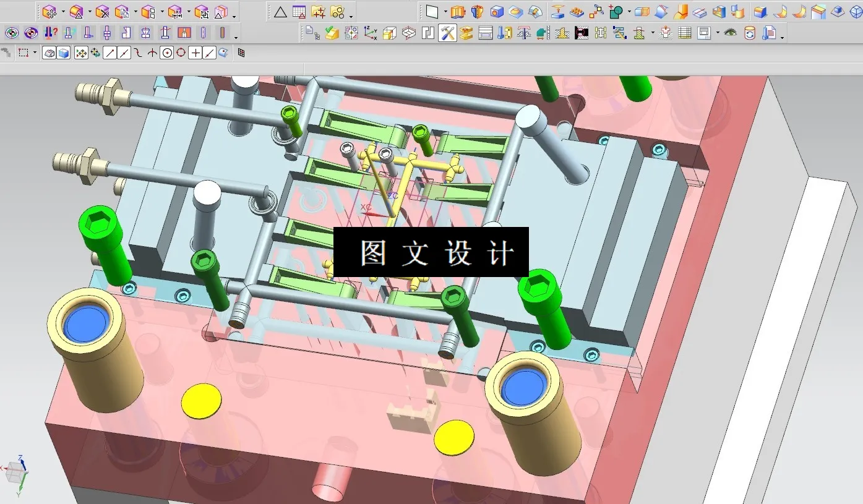Toggle the arc center snap point

(x=166, y=52)
